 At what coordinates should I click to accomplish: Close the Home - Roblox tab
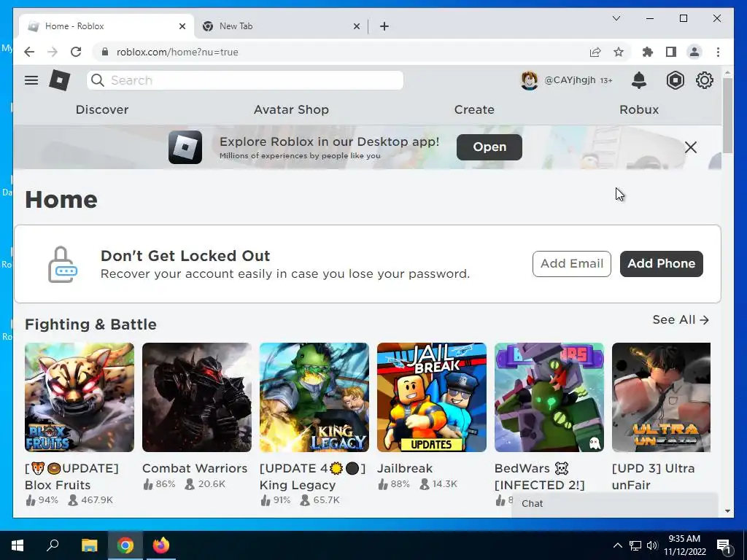tap(182, 26)
